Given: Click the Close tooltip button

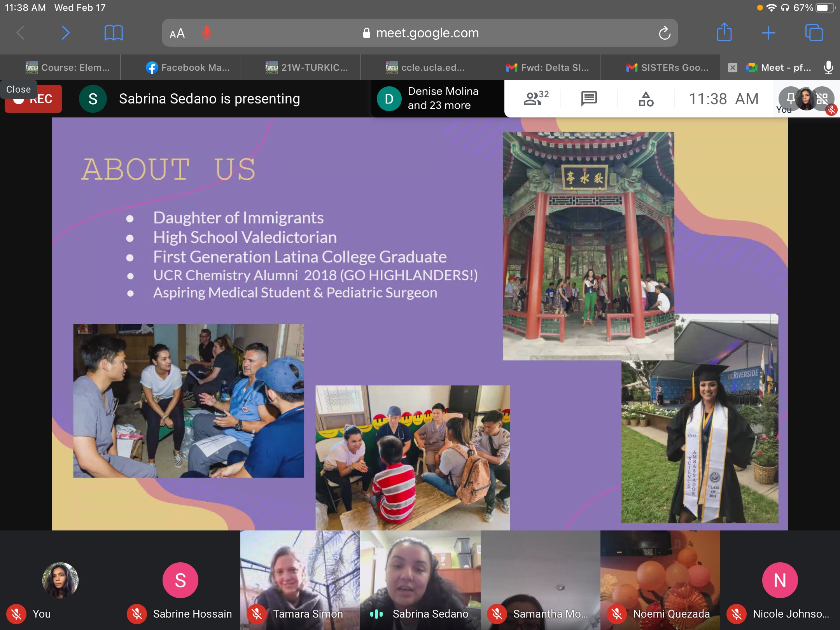Looking at the screenshot, I should (19, 89).
